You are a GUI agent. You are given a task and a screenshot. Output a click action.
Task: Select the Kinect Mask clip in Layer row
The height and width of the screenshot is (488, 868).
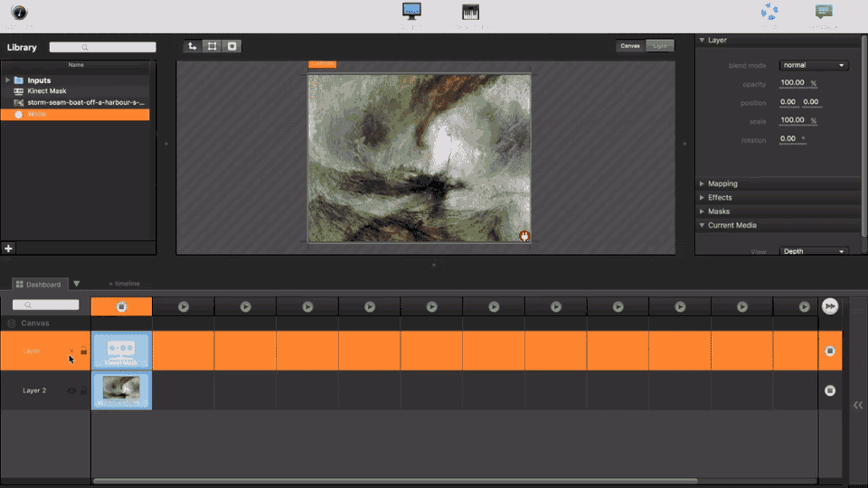pos(121,351)
